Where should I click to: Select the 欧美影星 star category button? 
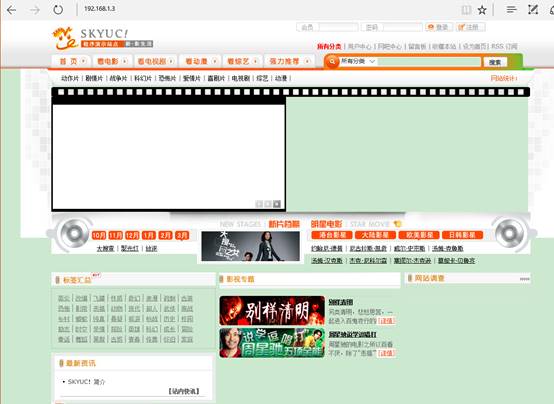(419, 235)
